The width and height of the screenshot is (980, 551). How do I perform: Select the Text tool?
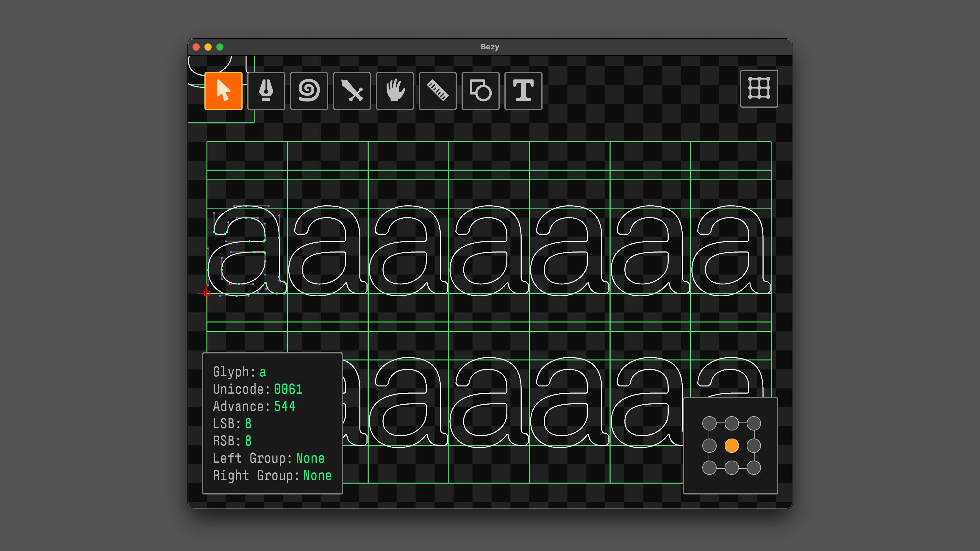(523, 91)
